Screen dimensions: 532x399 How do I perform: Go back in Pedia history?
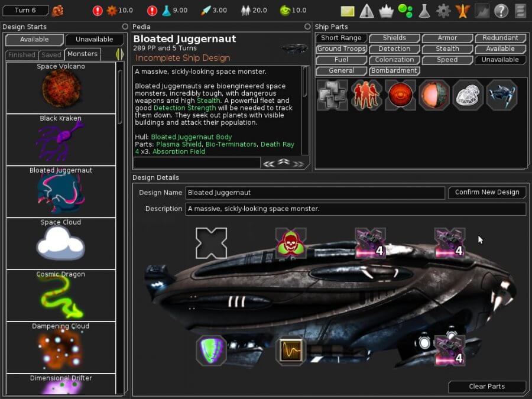pos(269,164)
